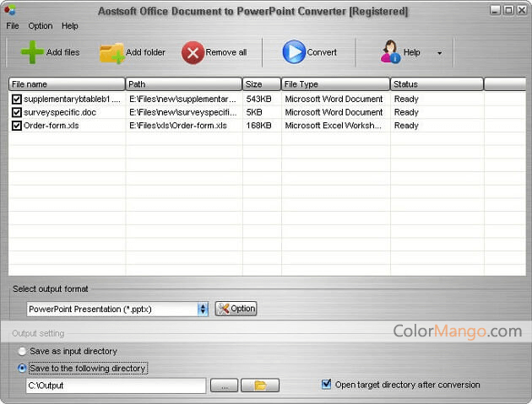Open the output format combo box

point(117,309)
